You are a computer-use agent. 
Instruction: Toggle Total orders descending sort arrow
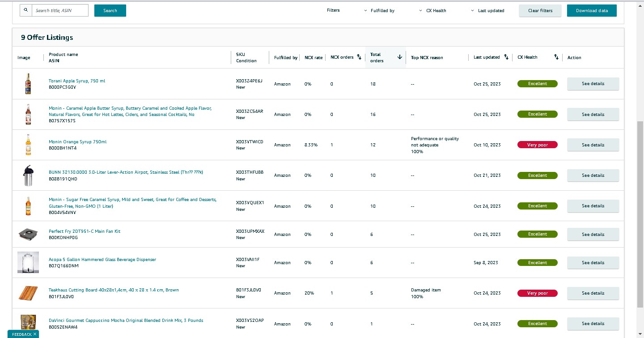[400, 57]
